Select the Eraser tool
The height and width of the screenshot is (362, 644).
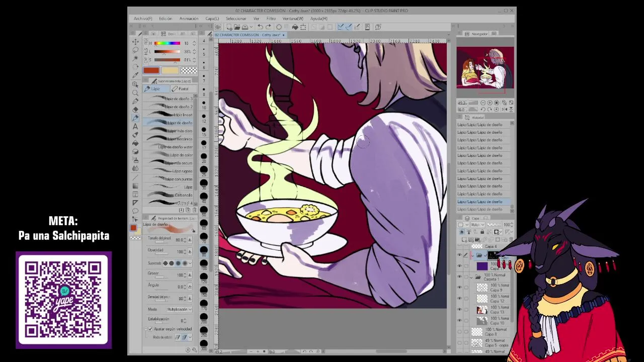click(x=135, y=110)
